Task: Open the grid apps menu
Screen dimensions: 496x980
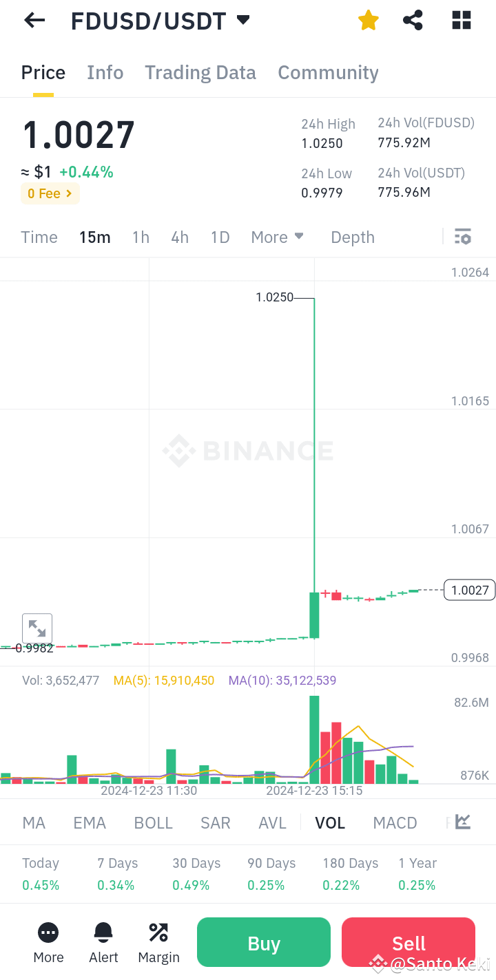Action: click(x=461, y=20)
